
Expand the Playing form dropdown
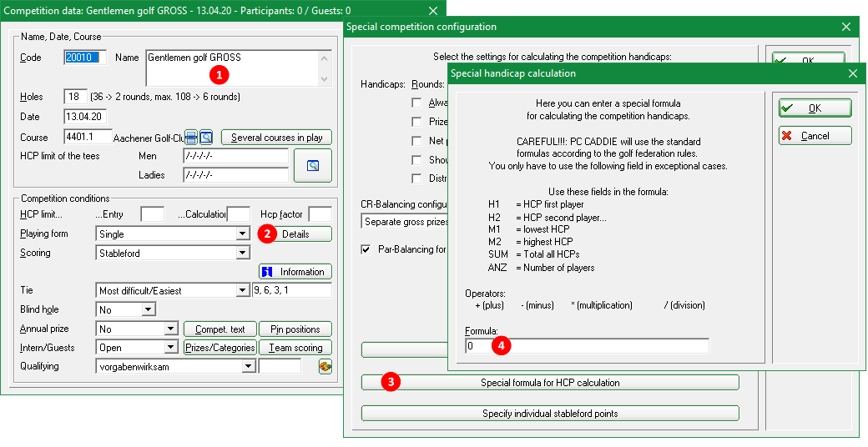click(242, 234)
